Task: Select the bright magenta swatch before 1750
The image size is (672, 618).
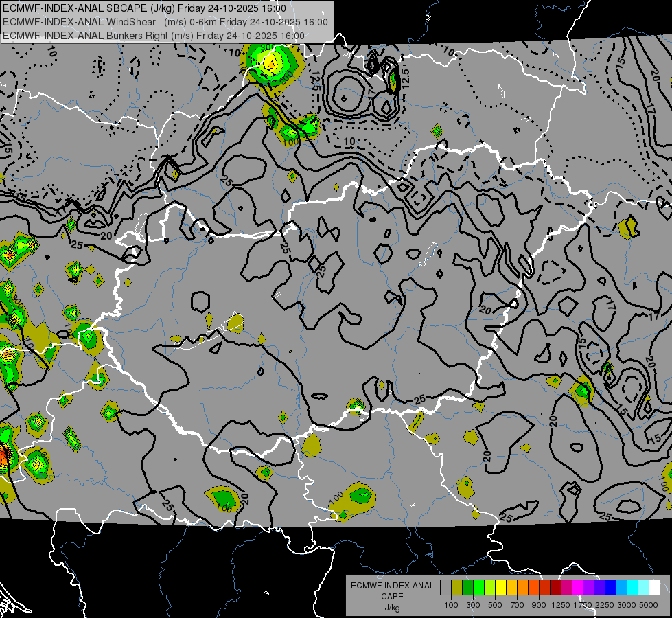Action: [x=578, y=588]
